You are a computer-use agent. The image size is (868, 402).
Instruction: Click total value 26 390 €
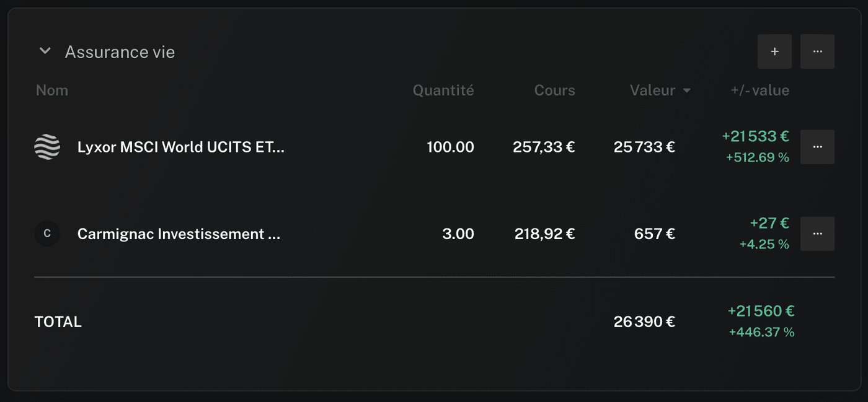pyautogui.click(x=644, y=322)
